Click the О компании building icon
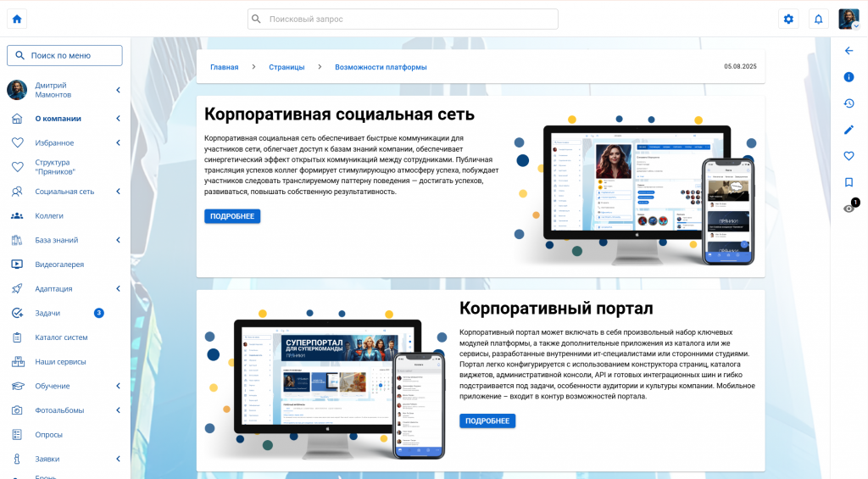868x479 pixels. click(x=17, y=119)
